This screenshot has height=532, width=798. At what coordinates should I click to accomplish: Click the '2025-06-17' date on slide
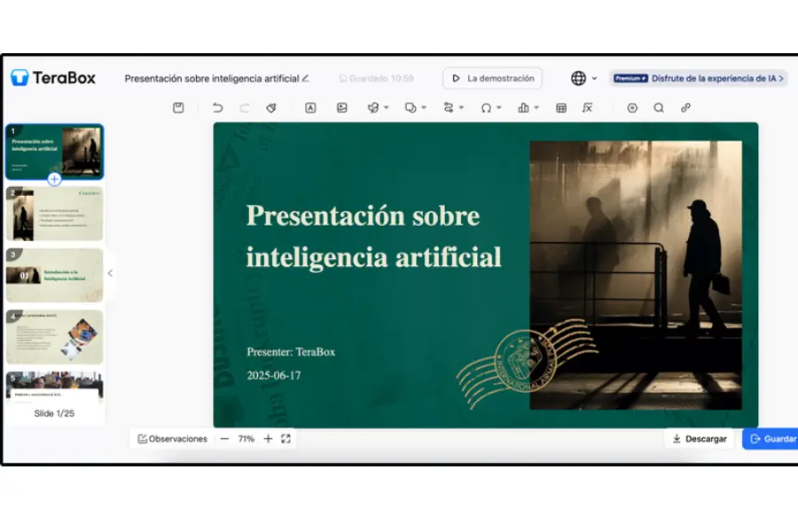click(x=274, y=375)
